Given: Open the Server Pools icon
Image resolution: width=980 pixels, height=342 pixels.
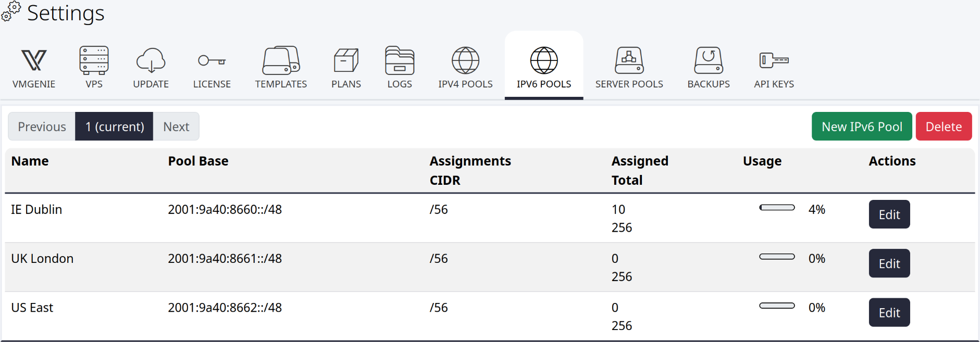Looking at the screenshot, I should coord(629,60).
